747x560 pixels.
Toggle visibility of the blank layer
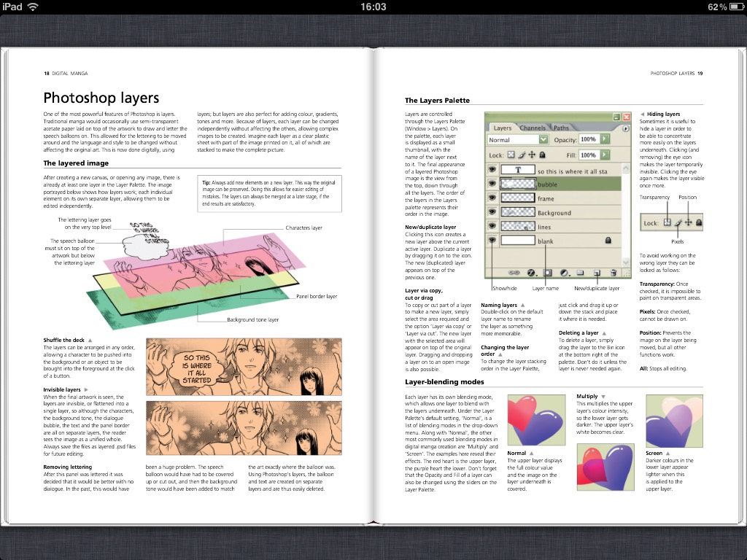(x=492, y=241)
